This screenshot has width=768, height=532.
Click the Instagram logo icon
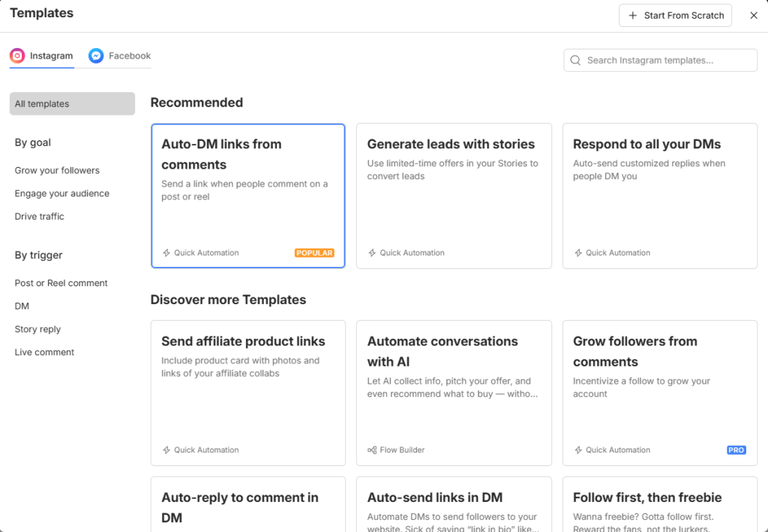click(17, 55)
